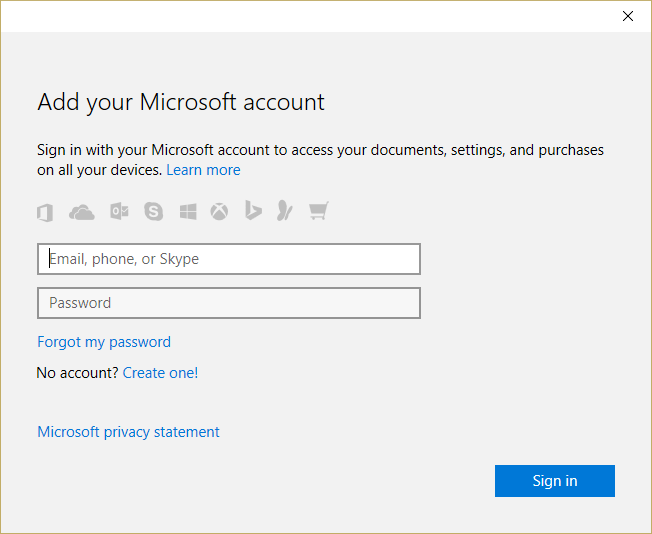Close the Microsoft account dialog

[x=628, y=16]
